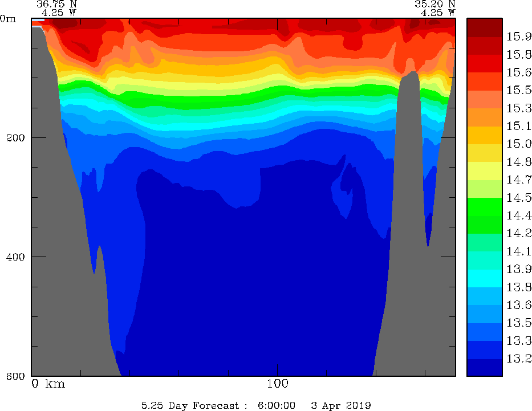The image size is (532, 411).
Task: Select the orange-red swatch between 15.6 and 15.5
Action: click(485, 82)
